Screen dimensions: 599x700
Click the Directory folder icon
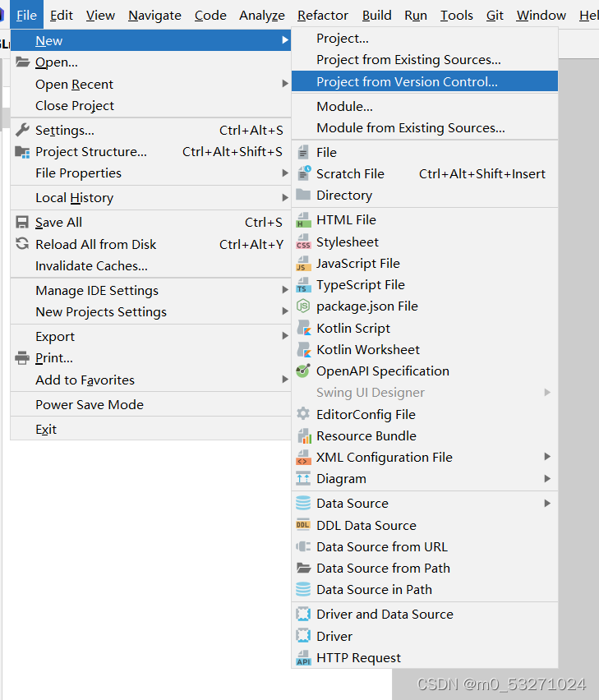[303, 195]
